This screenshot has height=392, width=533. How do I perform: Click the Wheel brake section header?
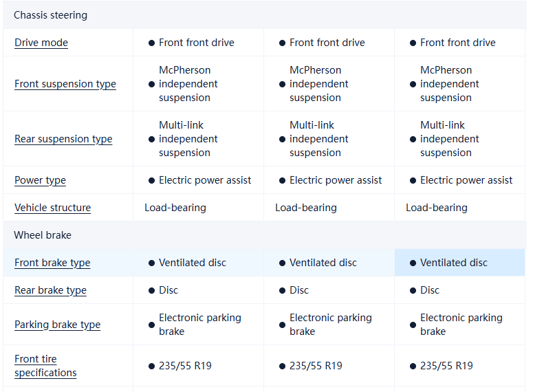coord(43,235)
